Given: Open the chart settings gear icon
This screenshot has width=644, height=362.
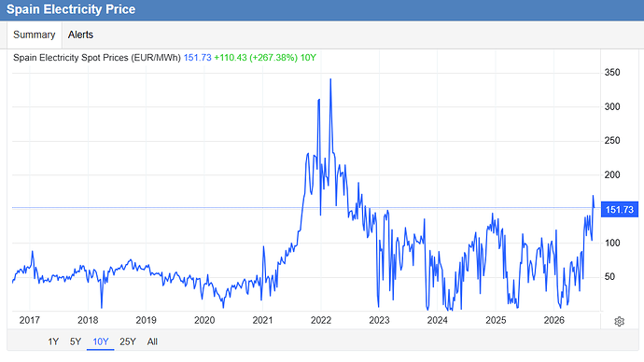Looking at the screenshot, I should click(619, 321).
